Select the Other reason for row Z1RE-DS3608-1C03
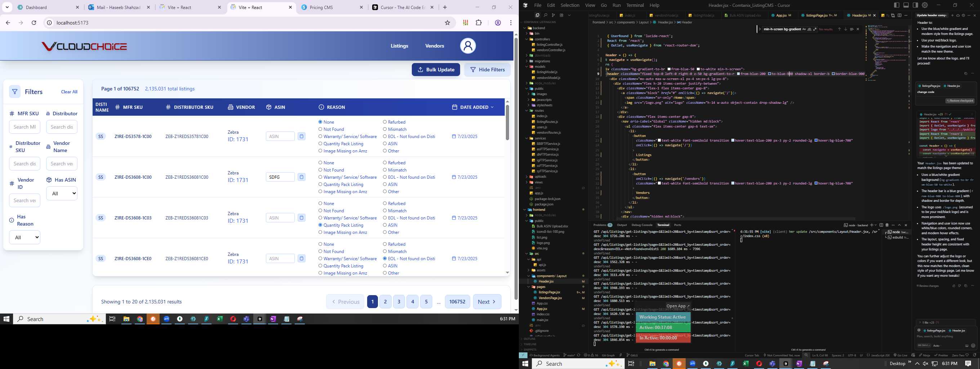 385,232
